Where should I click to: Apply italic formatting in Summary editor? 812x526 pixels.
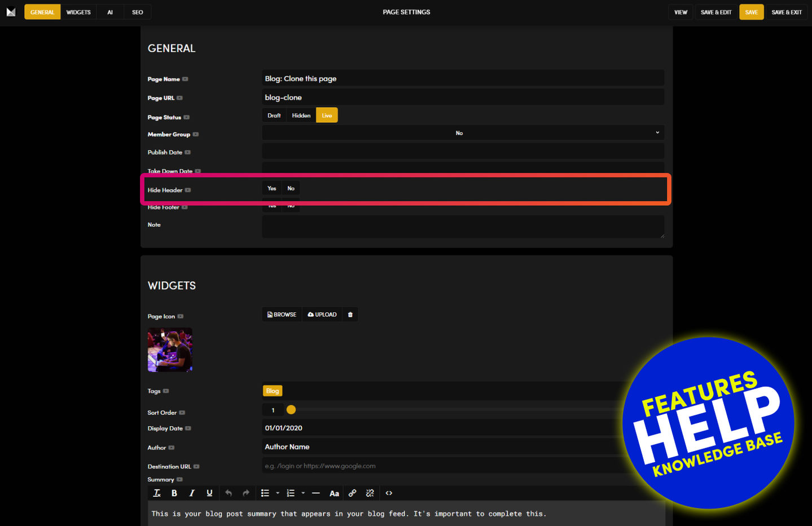[x=192, y=493]
